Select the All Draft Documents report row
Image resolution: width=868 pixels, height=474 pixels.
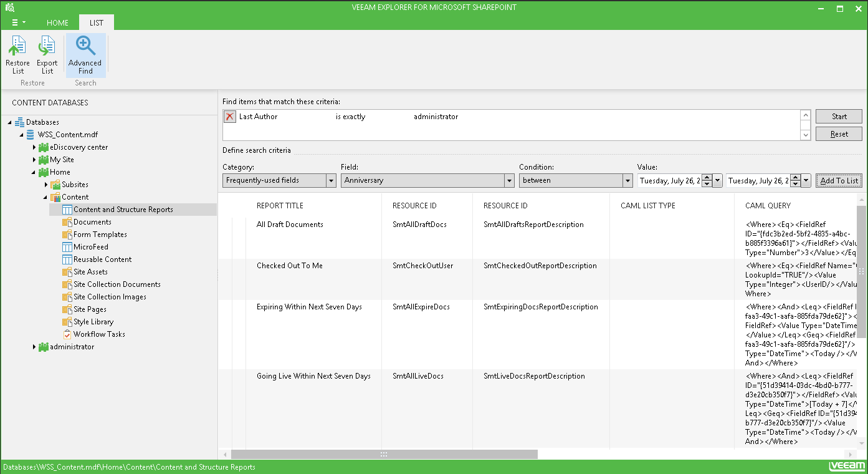coord(290,225)
